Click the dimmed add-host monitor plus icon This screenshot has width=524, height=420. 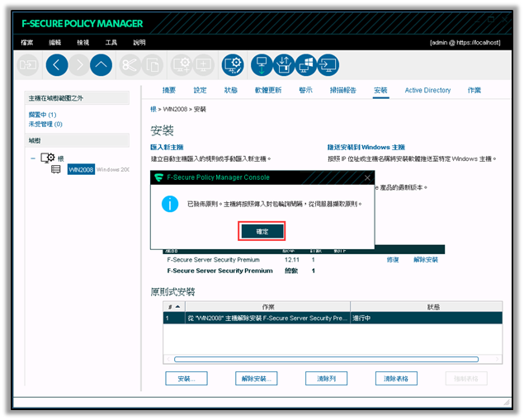(x=204, y=65)
